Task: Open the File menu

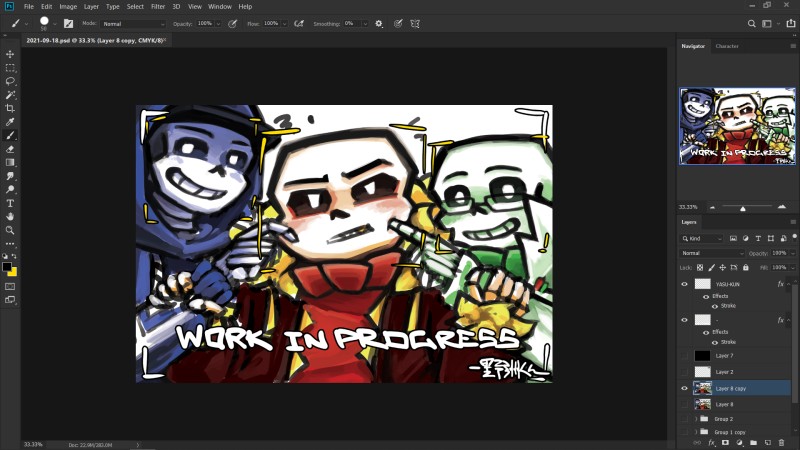Action: (29, 7)
